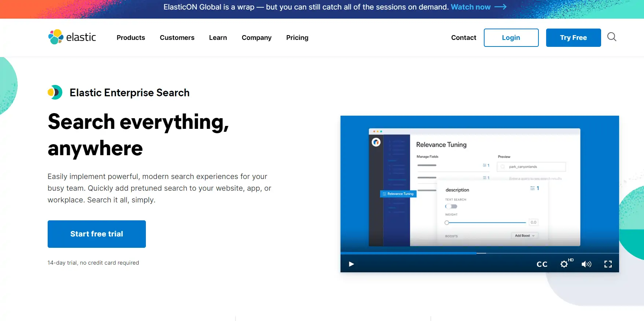The width and height of the screenshot is (644, 321).
Task: Click the Watch now banner link
Action: coord(471,7)
